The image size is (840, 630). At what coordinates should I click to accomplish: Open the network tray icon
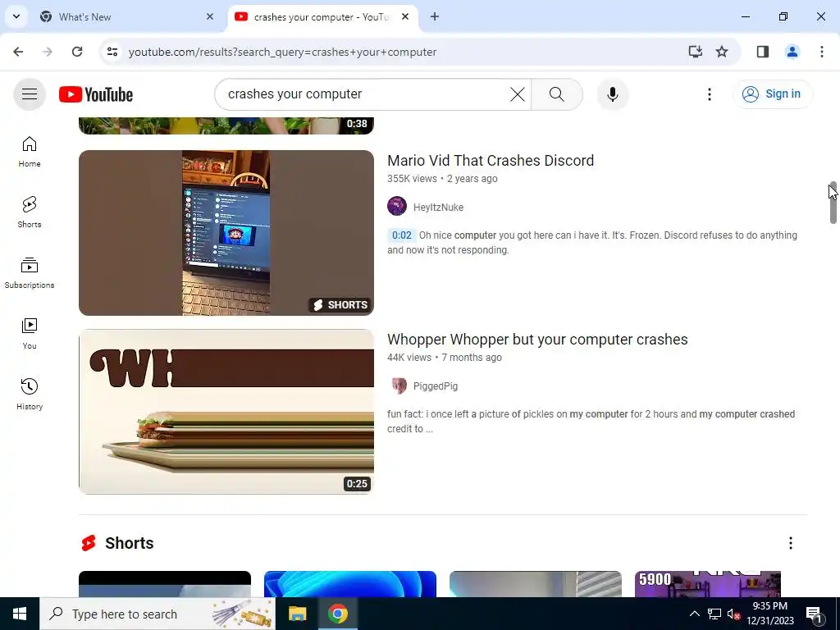(714, 614)
